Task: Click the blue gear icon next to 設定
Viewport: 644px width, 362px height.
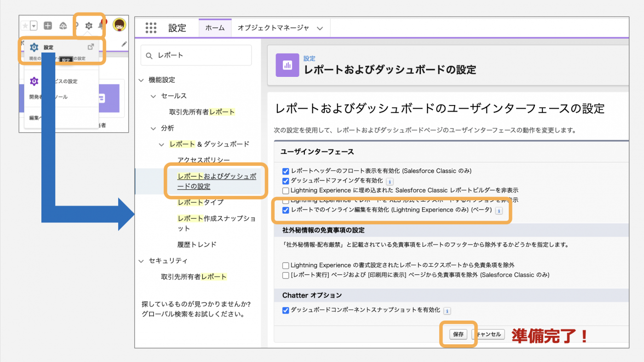Action: (x=34, y=47)
